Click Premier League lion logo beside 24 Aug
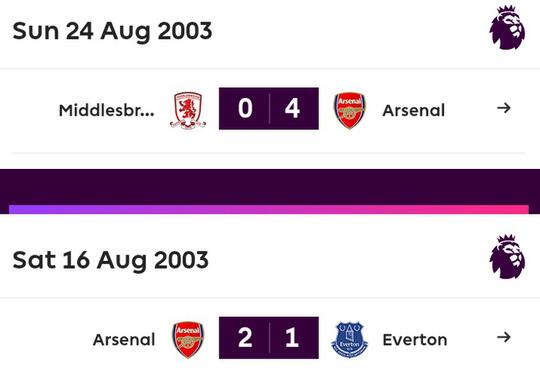The width and height of the screenshot is (540, 374). [x=507, y=28]
